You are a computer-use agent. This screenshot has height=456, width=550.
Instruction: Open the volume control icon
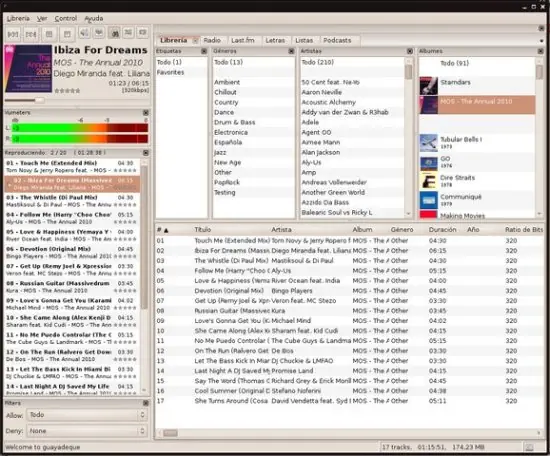(x=84, y=33)
